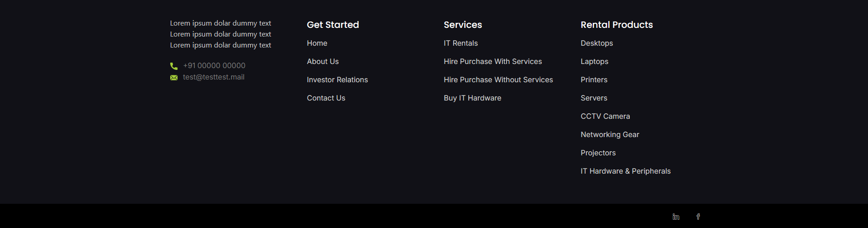Click the green phone icon

click(x=174, y=66)
